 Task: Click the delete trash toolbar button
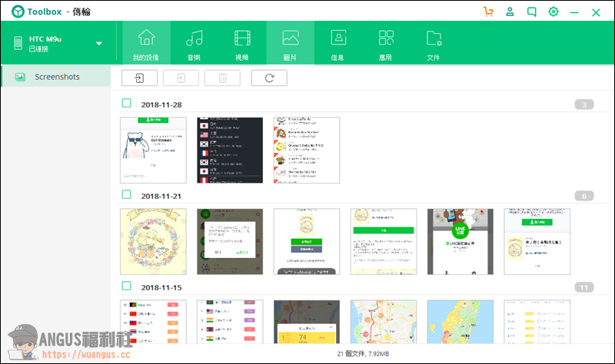click(222, 78)
